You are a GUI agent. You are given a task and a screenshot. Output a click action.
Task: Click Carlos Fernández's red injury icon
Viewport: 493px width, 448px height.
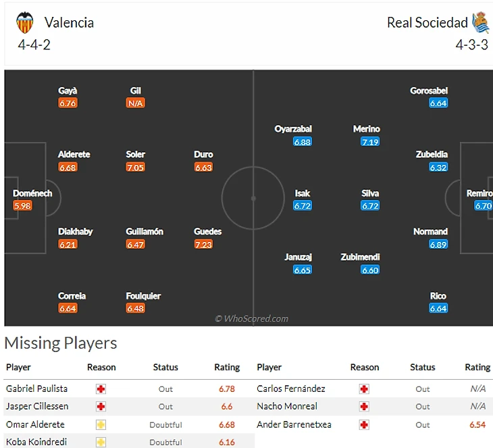364,389
